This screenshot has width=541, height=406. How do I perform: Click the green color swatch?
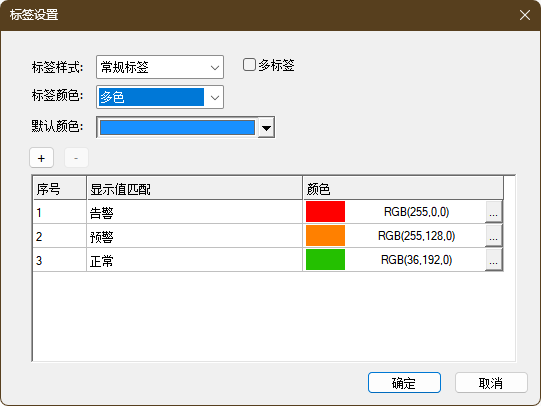(325, 260)
